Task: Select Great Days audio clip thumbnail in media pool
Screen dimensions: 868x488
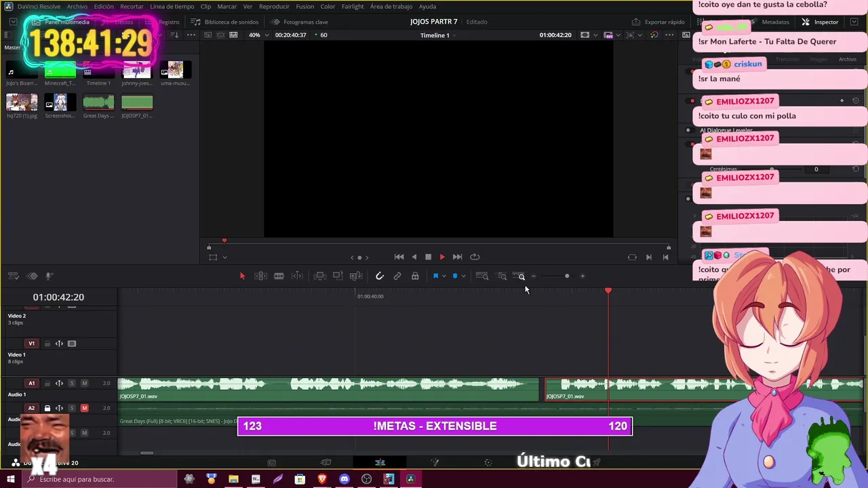Action: coord(98,102)
